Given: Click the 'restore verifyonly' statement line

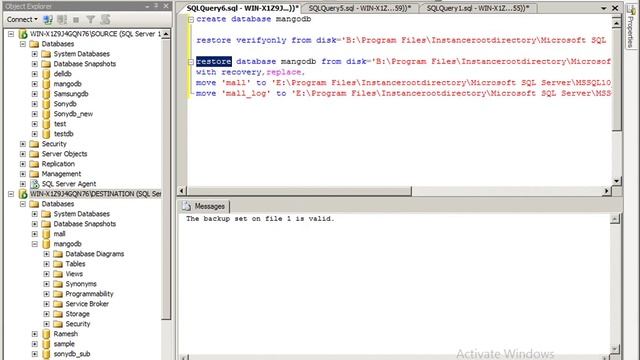Looking at the screenshot, I should [401, 40].
